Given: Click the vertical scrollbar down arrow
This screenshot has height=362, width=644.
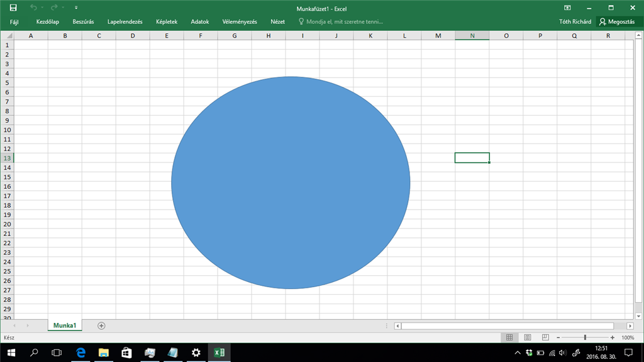Looking at the screenshot, I should coord(639,316).
